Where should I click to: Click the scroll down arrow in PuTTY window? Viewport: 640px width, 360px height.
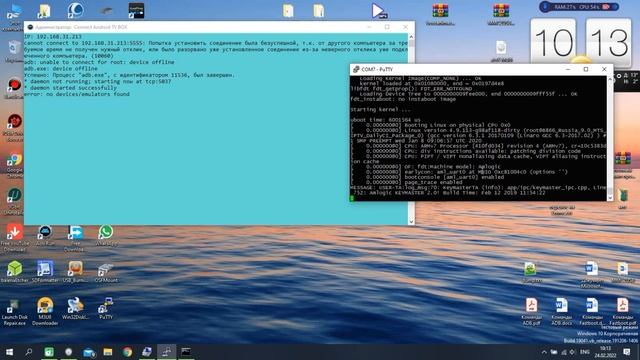tap(610, 198)
